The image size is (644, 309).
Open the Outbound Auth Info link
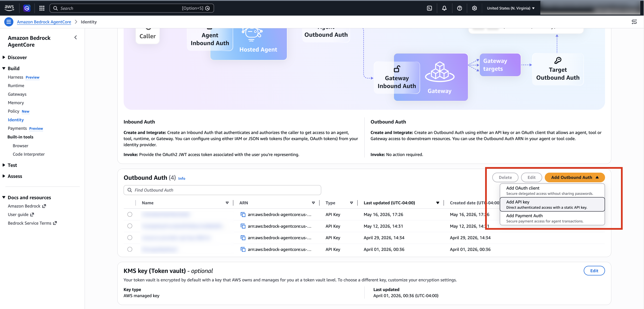182,178
